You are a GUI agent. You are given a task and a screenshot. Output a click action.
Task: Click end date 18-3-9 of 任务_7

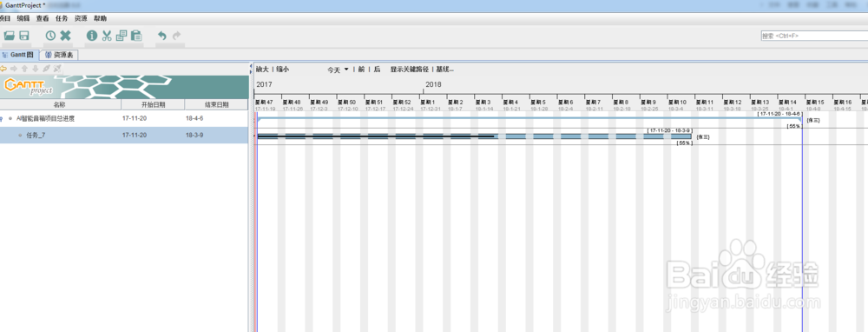click(194, 136)
